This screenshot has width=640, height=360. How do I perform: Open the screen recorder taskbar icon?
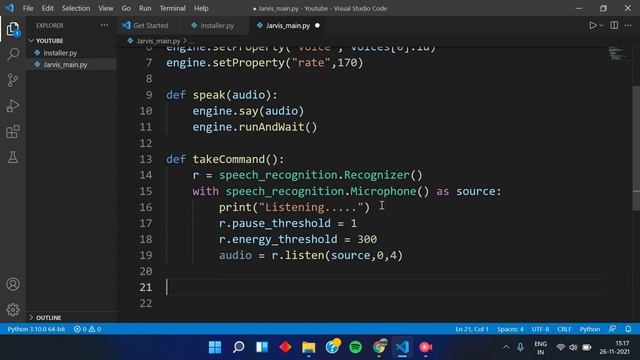[x=426, y=347]
